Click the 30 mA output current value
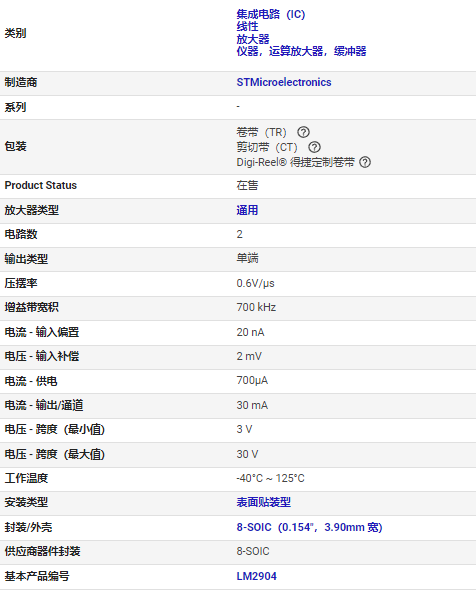This screenshot has width=476, height=592. click(x=252, y=405)
